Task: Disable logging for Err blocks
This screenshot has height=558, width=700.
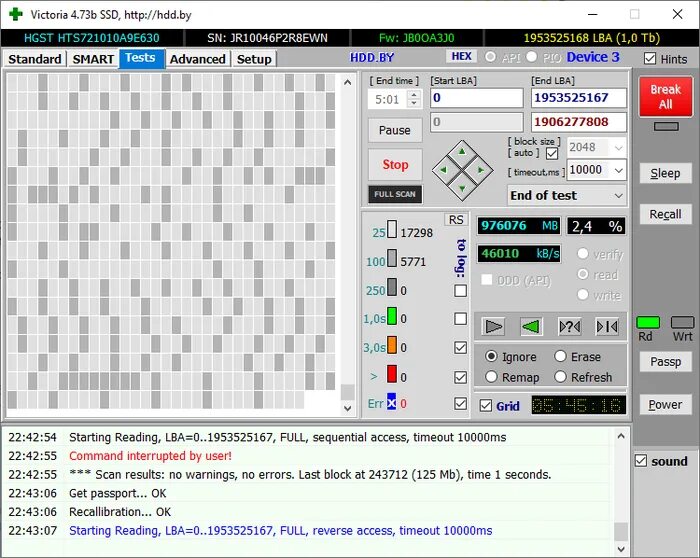Action: 460,404
